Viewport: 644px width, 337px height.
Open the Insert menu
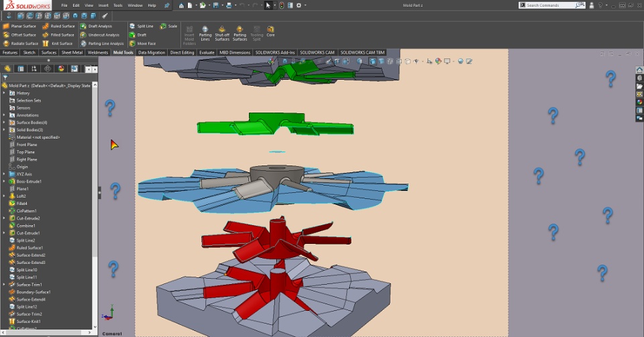(x=103, y=5)
